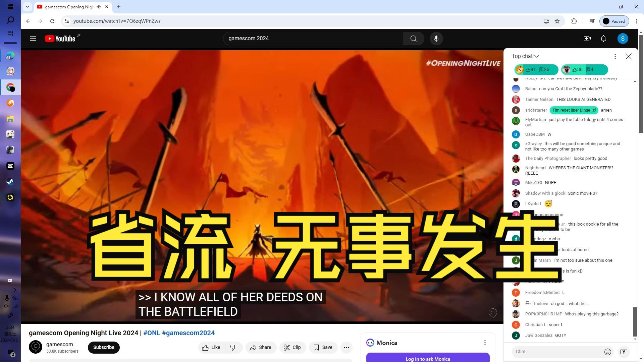
Task: Open the pinned item with 36 likes
Action: point(584,70)
